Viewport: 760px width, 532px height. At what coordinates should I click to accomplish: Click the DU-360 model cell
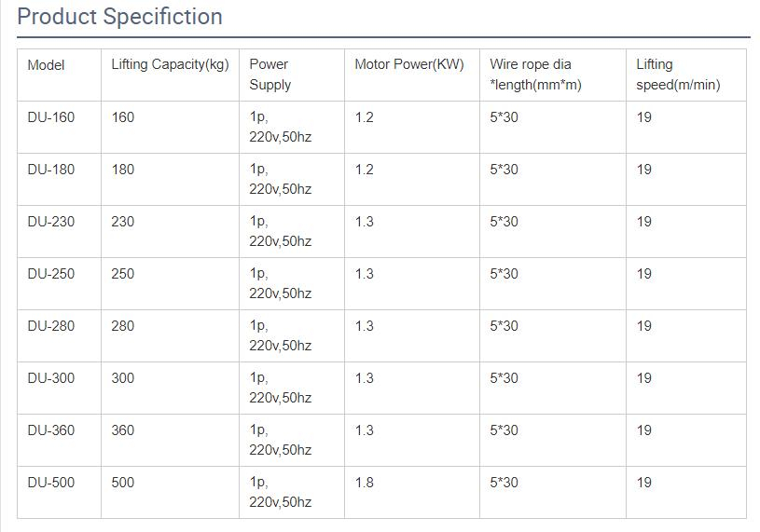[51, 430]
